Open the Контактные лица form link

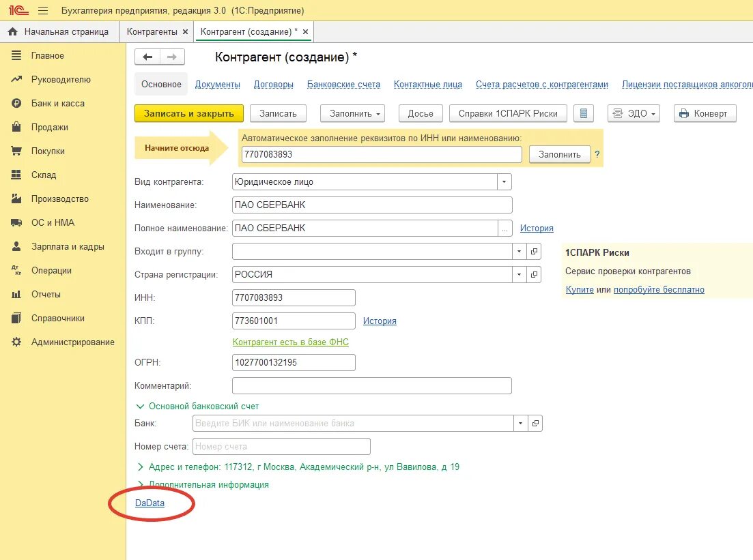pos(428,85)
